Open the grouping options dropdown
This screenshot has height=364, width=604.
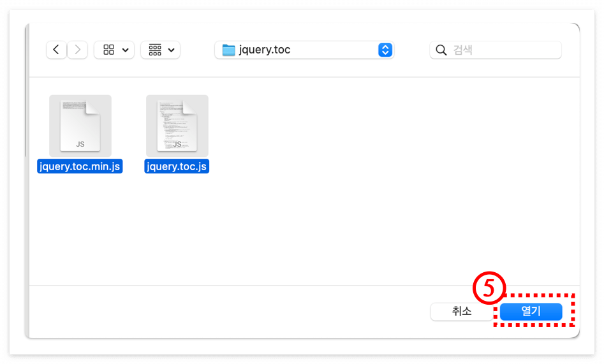pyautogui.click(x=161, y=50)
